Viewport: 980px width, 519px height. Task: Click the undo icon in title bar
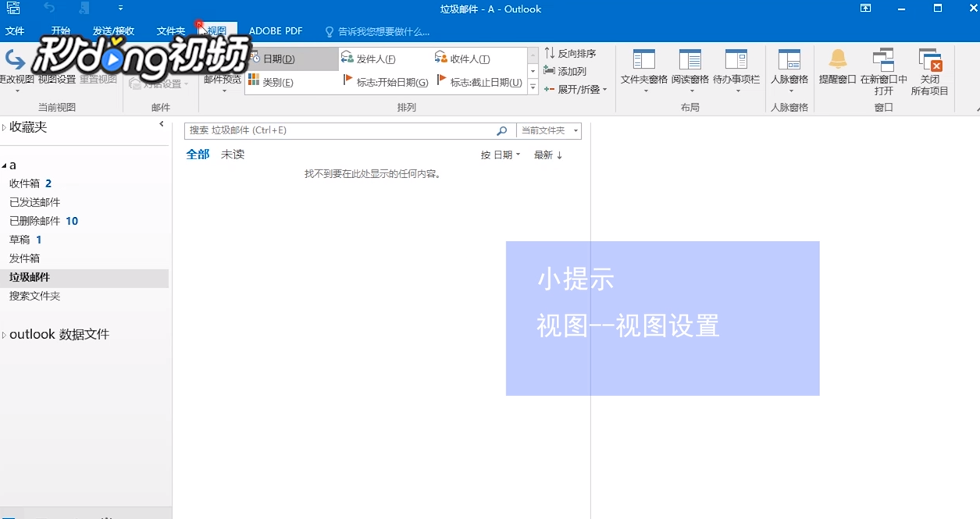click(50, 9)
